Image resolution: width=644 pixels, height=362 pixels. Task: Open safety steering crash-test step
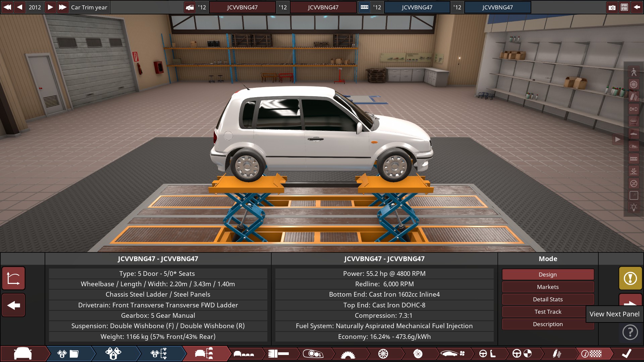(522, 354)
